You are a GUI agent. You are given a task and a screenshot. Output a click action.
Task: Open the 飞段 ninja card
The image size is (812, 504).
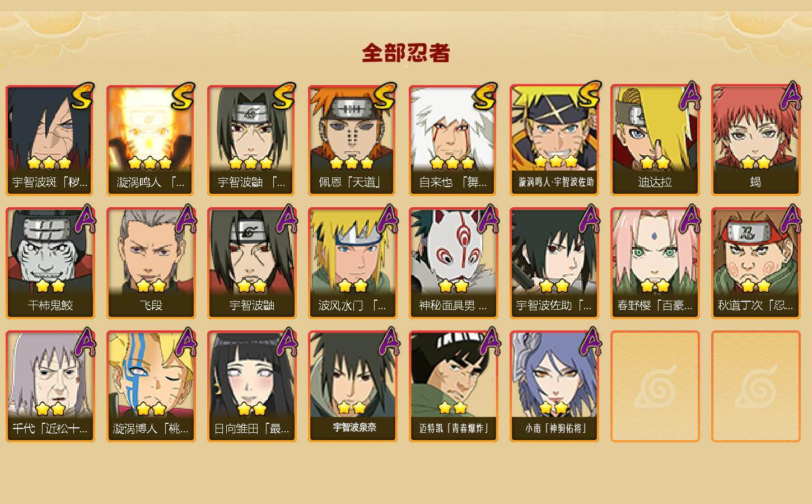[x=151, y=263]
